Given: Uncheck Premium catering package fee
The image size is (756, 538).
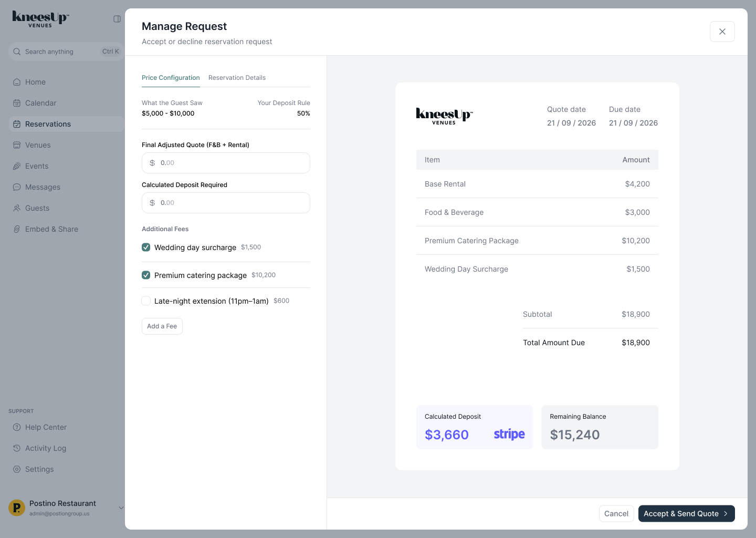Looking at the screenshot, I should click(x=146, y=275).
